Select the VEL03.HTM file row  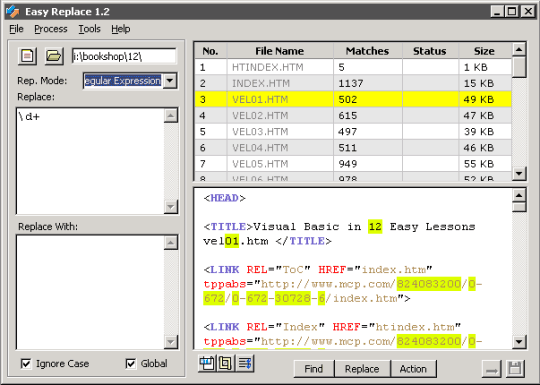tap(353, 132)
